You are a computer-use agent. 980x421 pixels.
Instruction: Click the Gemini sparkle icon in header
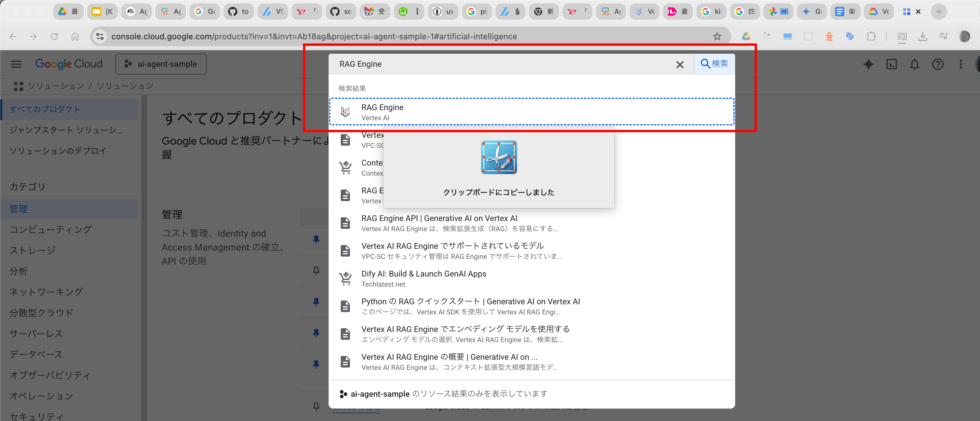868,64
